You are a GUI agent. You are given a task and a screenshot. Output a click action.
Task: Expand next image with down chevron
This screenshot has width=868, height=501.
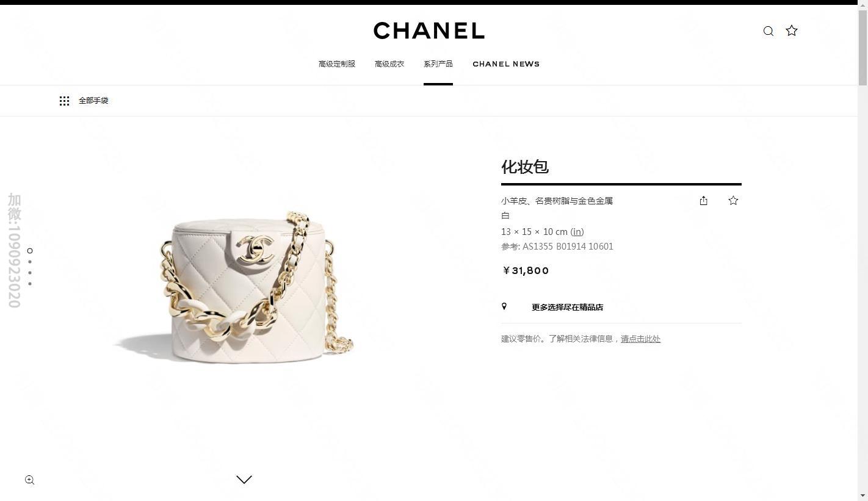click(x=244, y=480)
